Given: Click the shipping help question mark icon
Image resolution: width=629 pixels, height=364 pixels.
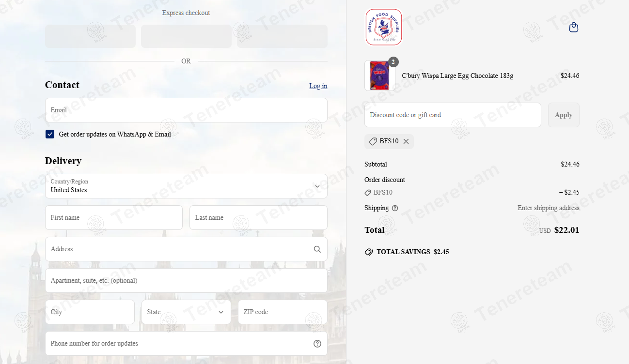Looking at the screenshot, I should click(x=395, y=208).
